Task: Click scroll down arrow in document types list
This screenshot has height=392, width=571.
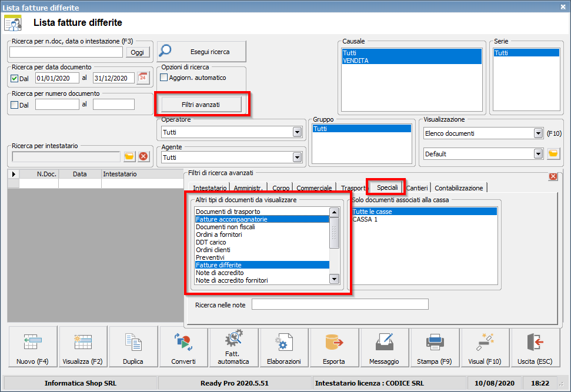Action: pyautogui.click(x=334, y=279)
